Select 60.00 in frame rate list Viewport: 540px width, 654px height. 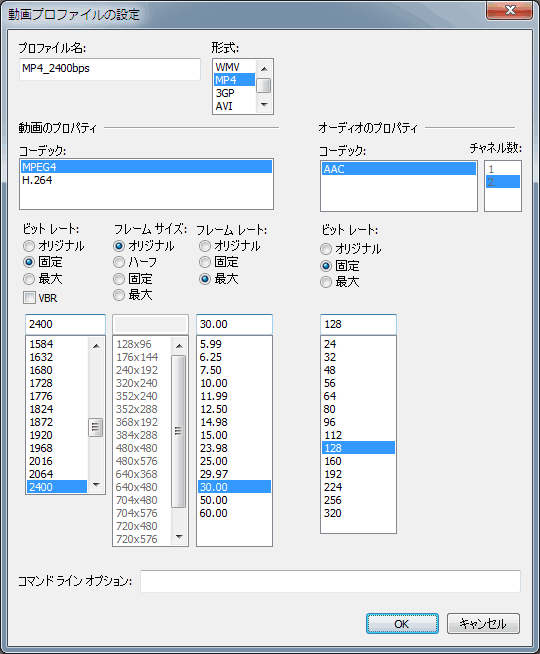point(234,513)
